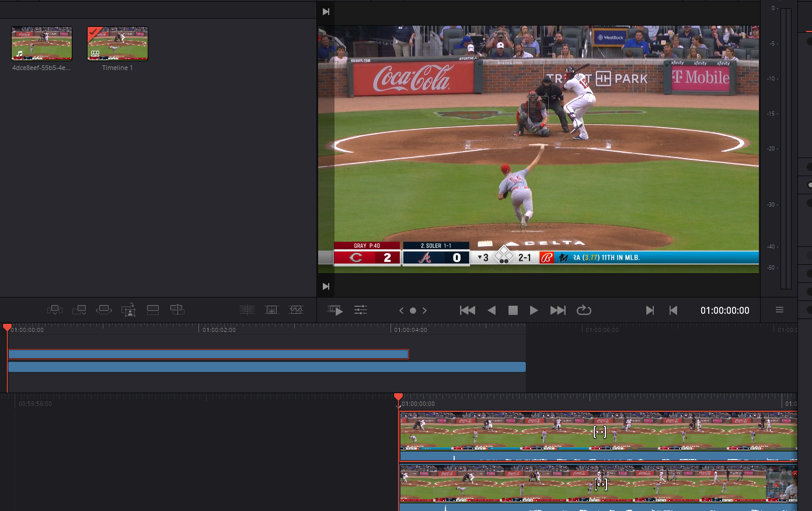This screenshot has width=812, height=511.
Task: Open the viewer Tools sliders icon
Action: point(361,310)
